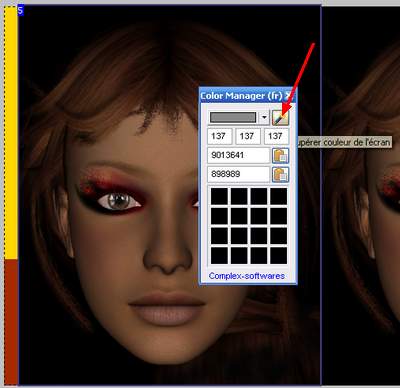
Task: Copy the decimal color value 9013641
Action: 280,156
